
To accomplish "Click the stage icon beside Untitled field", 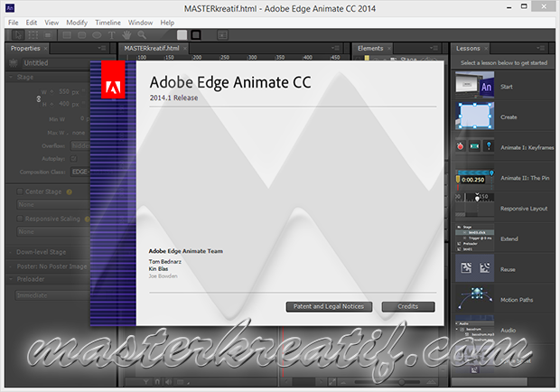I will coord(14,63).
